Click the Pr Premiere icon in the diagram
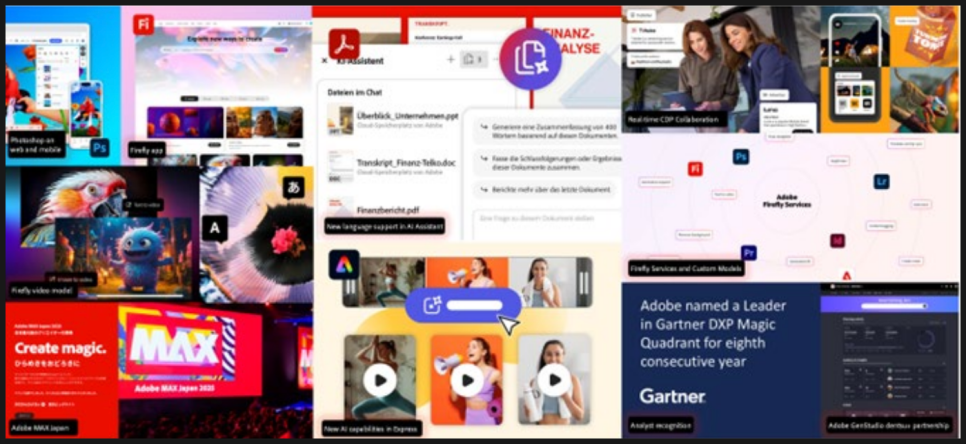This screenshot has width=966, height=444. (x=749, y=252)
